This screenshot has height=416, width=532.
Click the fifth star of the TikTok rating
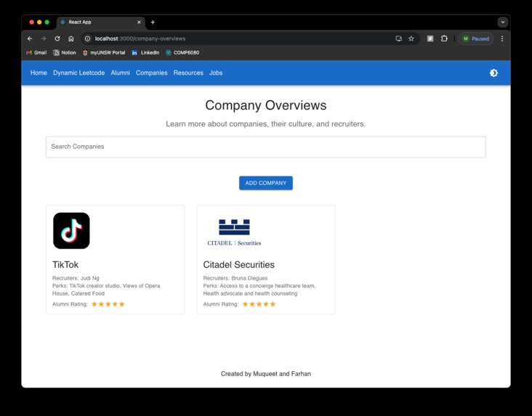point(122,304)
